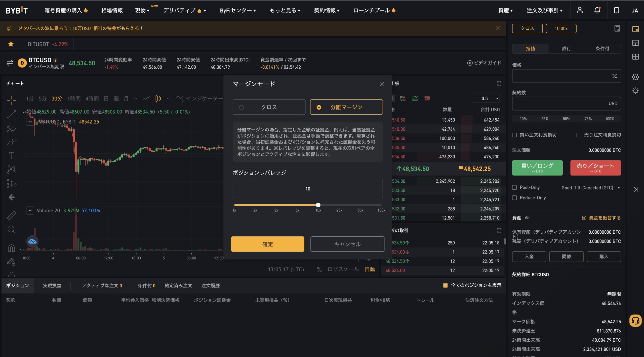Open the 0.5 order book precision dropdown
Viewport: 644px width, 357px height.
[486, 98]
